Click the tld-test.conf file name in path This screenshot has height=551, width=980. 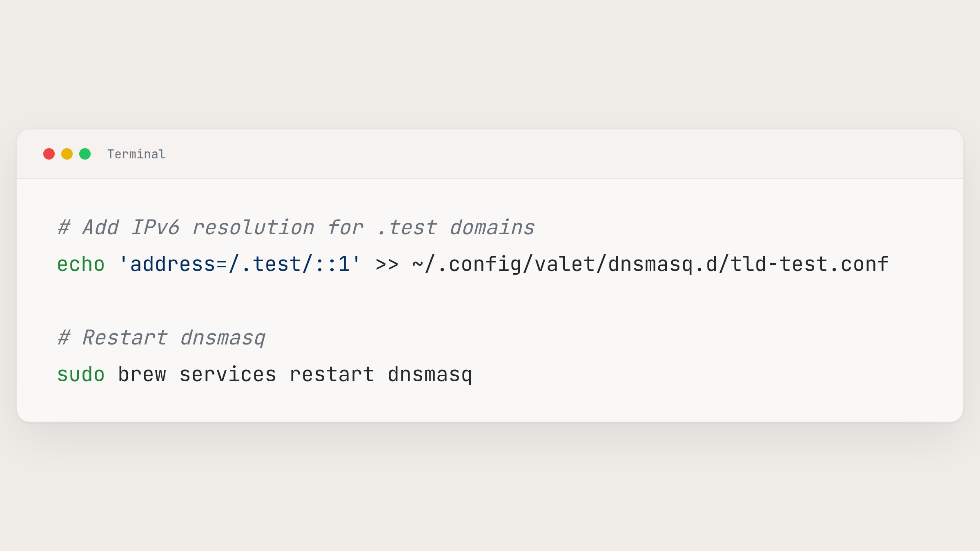pos(809,264)
